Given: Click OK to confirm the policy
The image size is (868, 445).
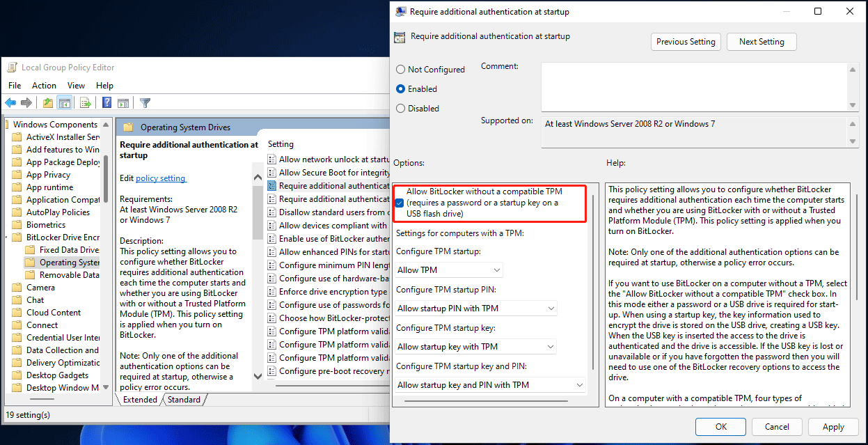Looking at the screenshot, I should click(x=721, y=427).
